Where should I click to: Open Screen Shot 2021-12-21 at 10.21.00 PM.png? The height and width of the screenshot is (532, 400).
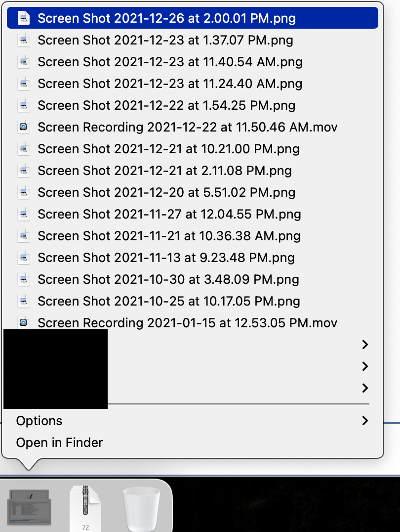tap(168, 149)
